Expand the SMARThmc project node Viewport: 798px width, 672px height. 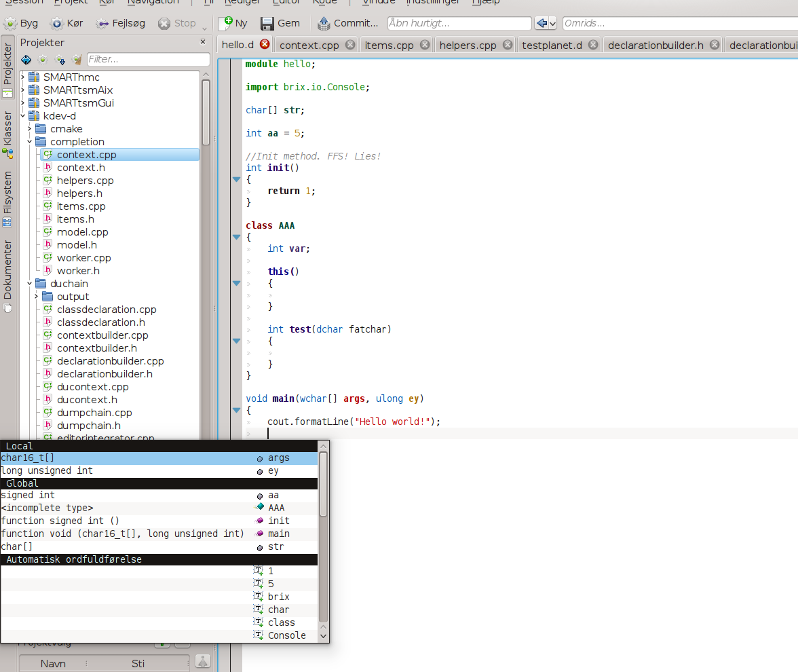click(23, 77)
